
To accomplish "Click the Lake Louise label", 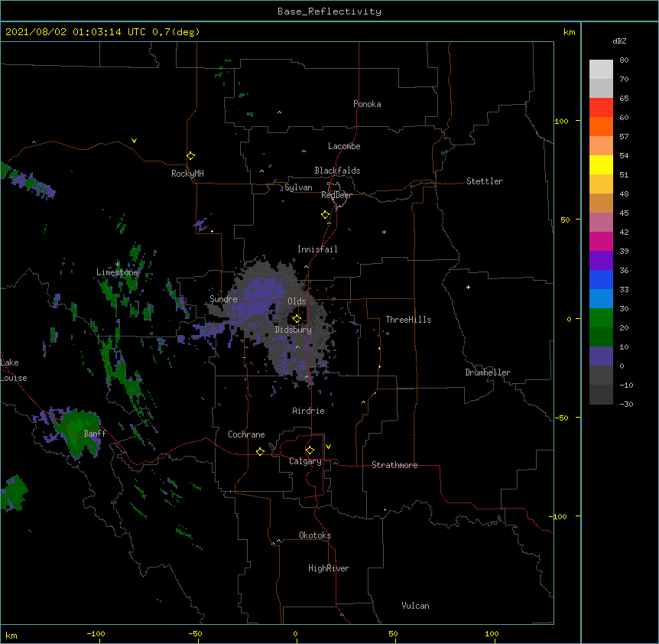I will [14, 370].
